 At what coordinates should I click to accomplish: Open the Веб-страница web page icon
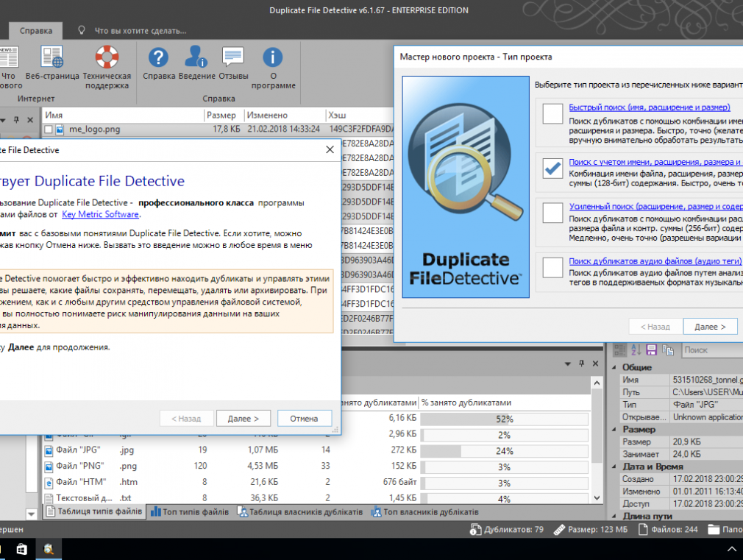click(x=51, y=57)
